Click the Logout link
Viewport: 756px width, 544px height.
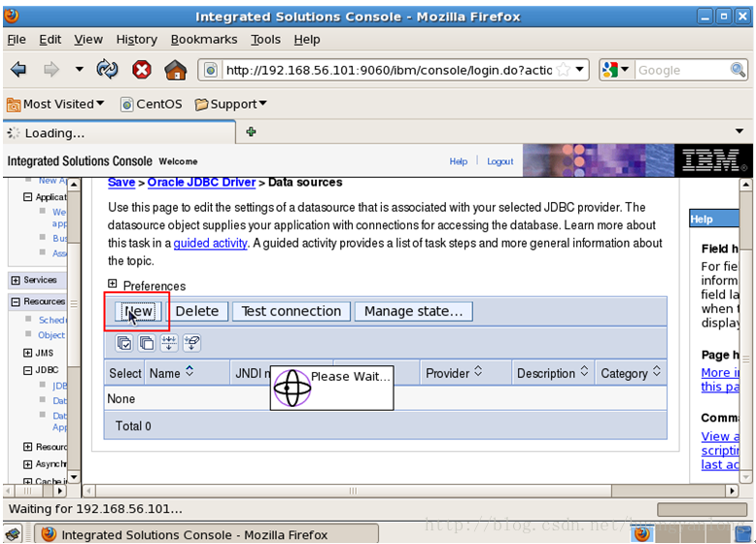click(x=500, y=161)
